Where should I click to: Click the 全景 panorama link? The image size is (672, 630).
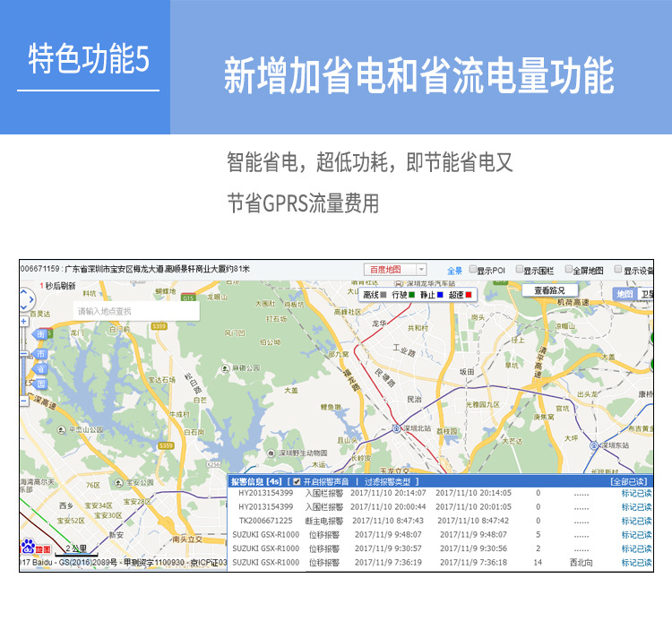click(x=454, y=270)
